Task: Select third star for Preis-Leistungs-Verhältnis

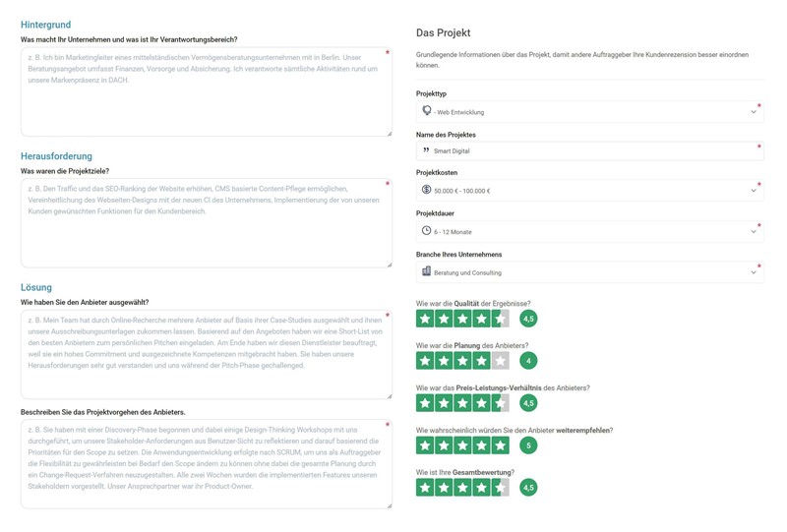Action: [462, 403]
